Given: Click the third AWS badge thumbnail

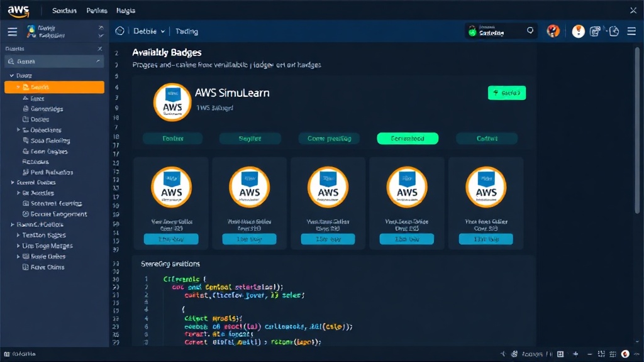Looking at the screenshot, I should pyautogui.click(x=328, y=187).
